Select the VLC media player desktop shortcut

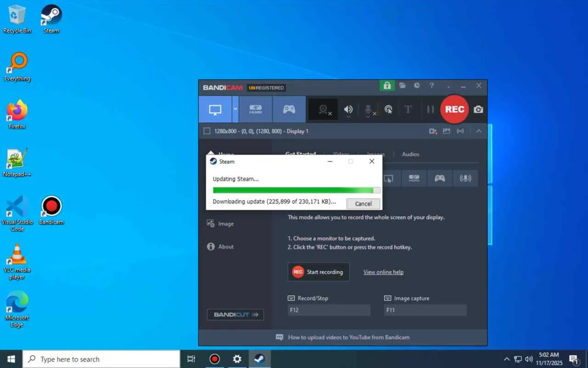point(17,261)
